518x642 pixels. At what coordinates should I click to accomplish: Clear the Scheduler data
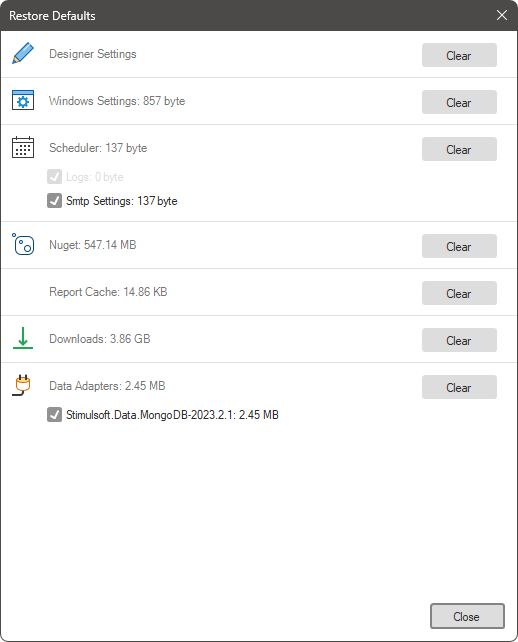click(x=459, y=149)
